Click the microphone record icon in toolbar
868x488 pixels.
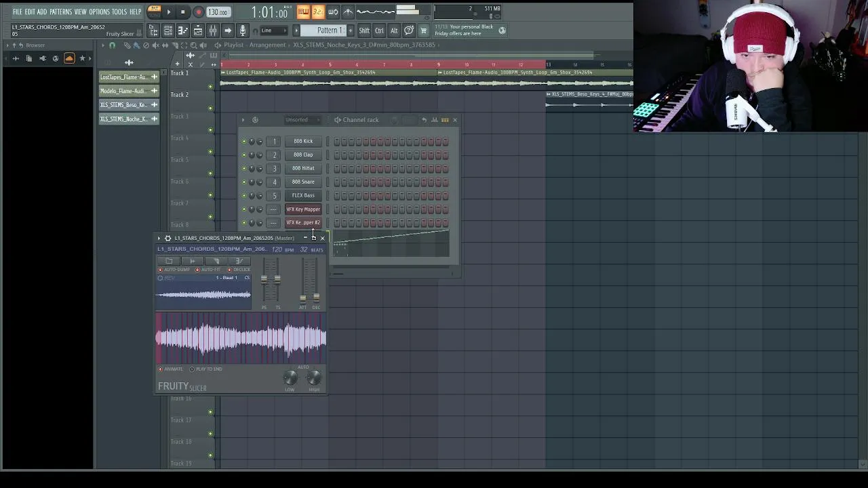242,30
